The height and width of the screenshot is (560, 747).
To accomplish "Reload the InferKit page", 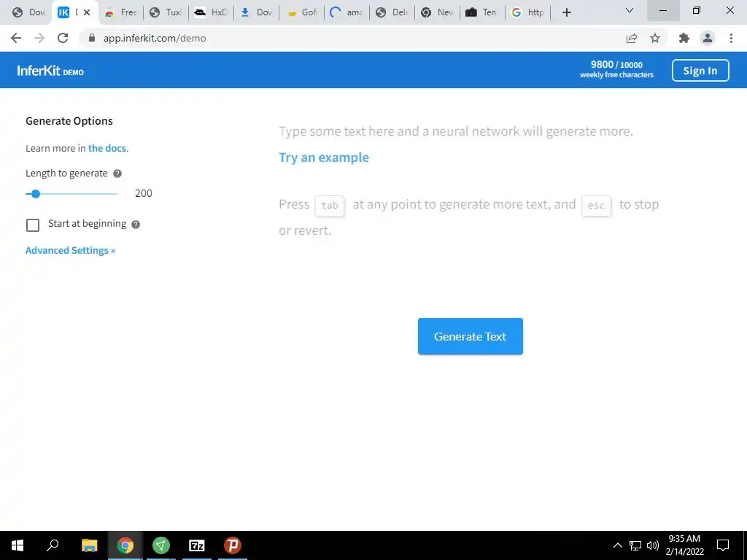I will [63, 38].
